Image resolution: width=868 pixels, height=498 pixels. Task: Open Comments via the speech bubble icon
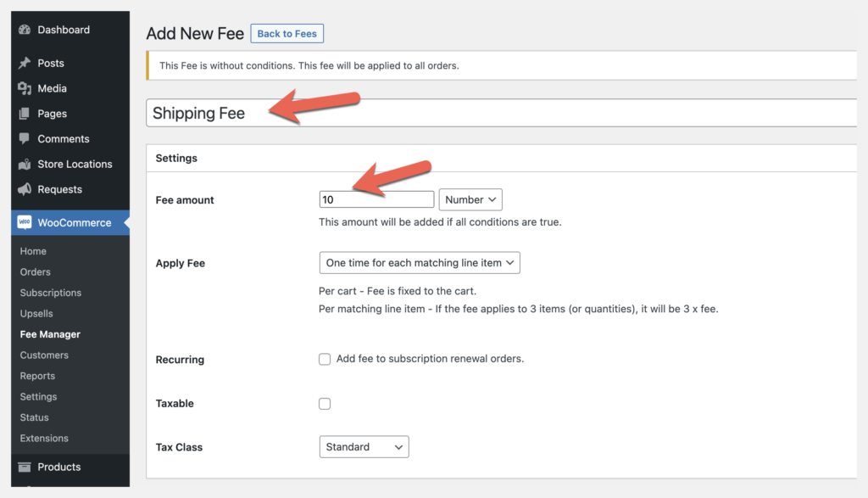[x=23, y=138]
